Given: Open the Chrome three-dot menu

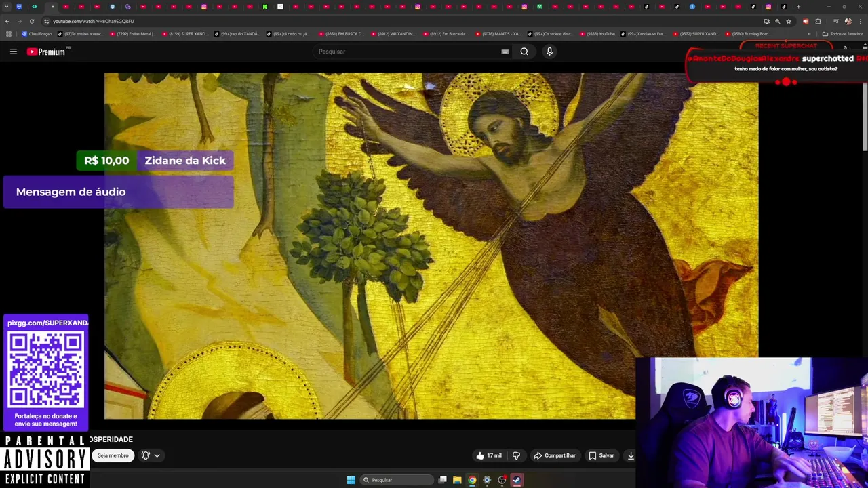Looking at the screenshot, I should [860, 21].
